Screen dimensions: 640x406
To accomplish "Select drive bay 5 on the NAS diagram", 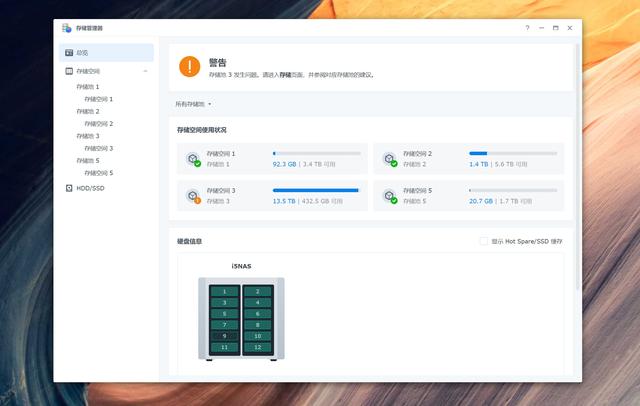I will 224,314.
